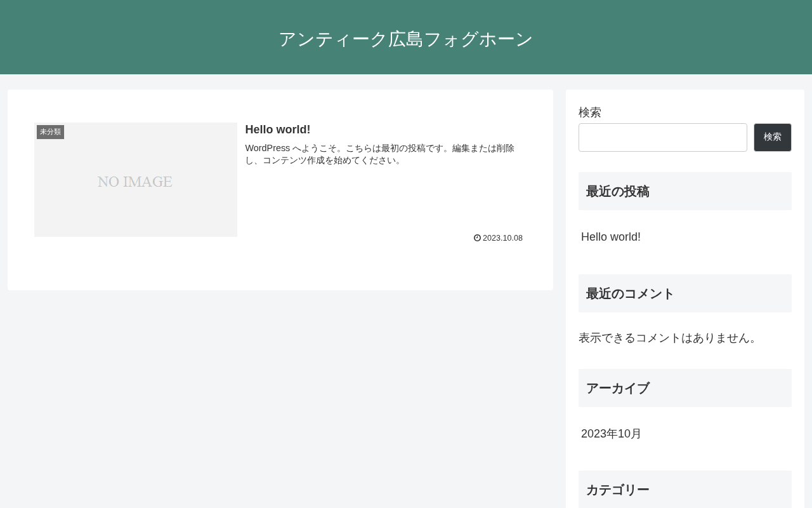Screen dimensions: 812x508
Task: Open the 2023年10月 archive link
Action: point(612,434)
